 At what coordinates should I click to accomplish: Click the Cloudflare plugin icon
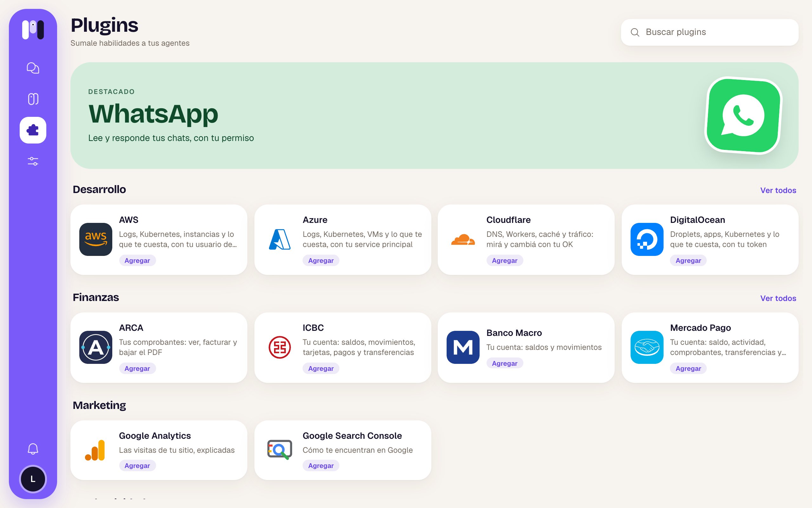tap(463, 239)
